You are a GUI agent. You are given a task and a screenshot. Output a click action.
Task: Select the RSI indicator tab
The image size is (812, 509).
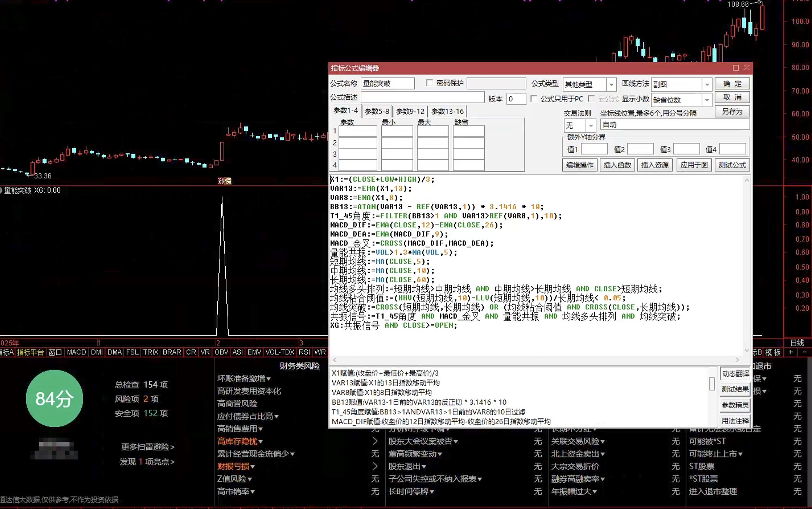coord(304,352)
